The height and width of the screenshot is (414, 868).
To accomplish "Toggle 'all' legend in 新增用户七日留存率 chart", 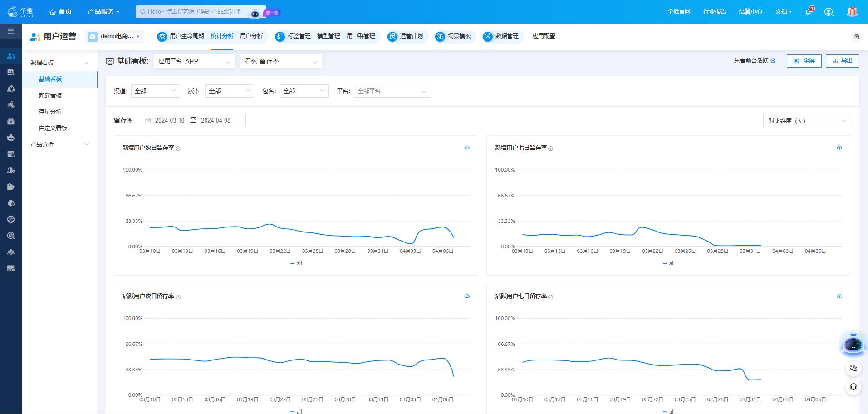I will click(x=668, y=263).
